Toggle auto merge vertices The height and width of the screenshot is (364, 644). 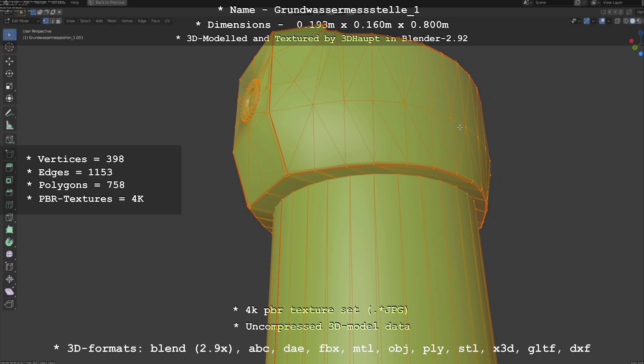(629, 12)
